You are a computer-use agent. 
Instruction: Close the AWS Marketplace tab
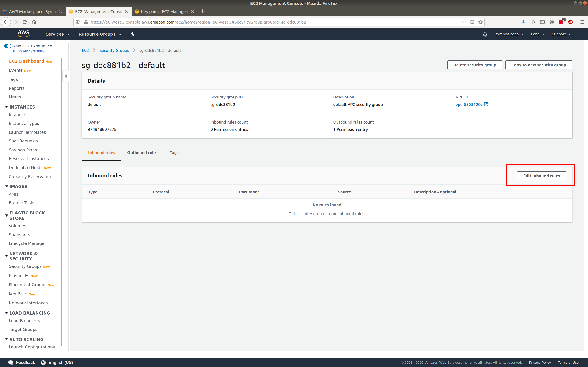(61, 12)
